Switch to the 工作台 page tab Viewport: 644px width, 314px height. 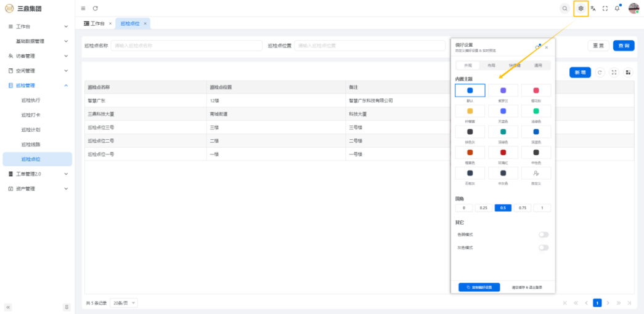tap(97, 23)
